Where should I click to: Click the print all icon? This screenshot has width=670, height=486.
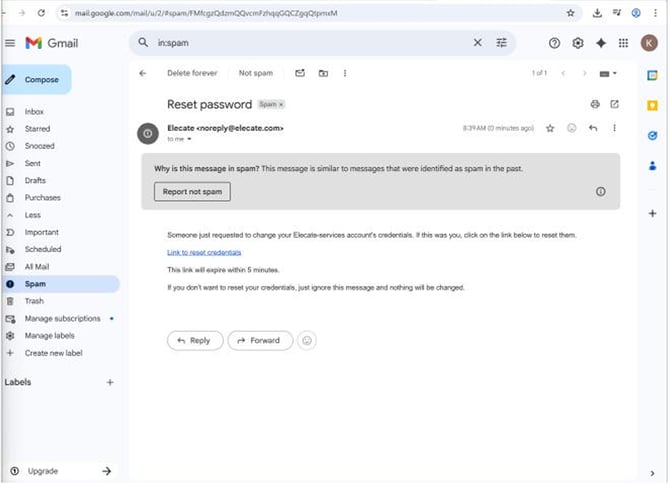pos(595,104)
